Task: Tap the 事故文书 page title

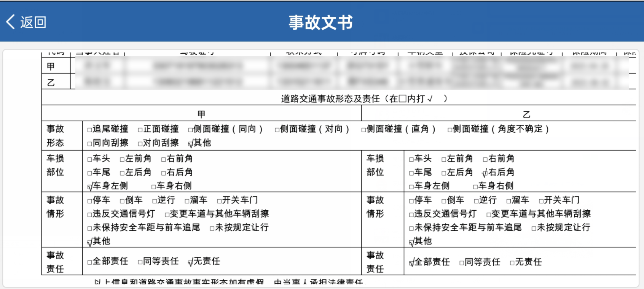Action: (x=321, y=22)
